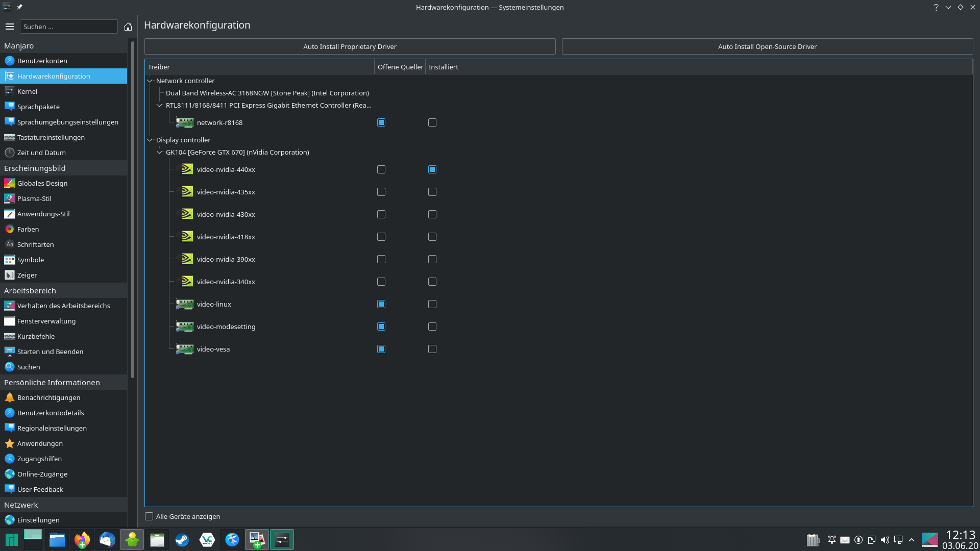
Task: Open Tastatureinstellungen in the sidebar
Action: point(63,137)
